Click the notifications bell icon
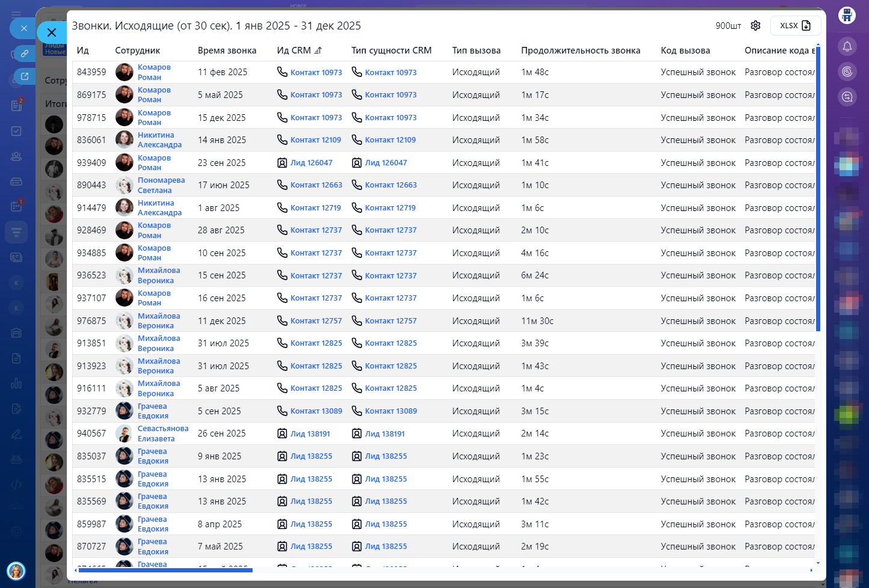 847,46
